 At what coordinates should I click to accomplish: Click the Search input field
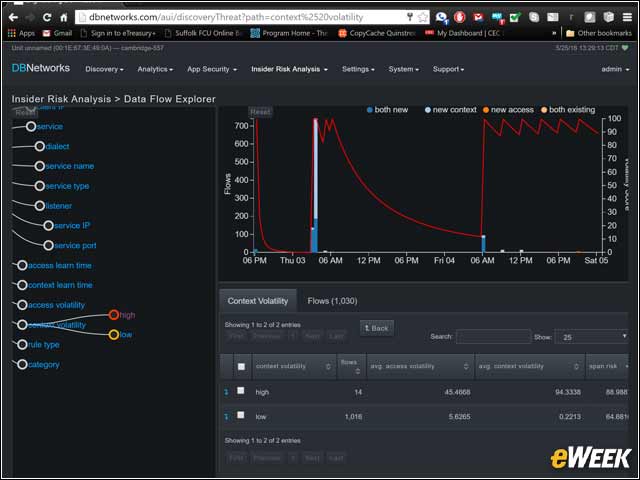coord(493,337)
